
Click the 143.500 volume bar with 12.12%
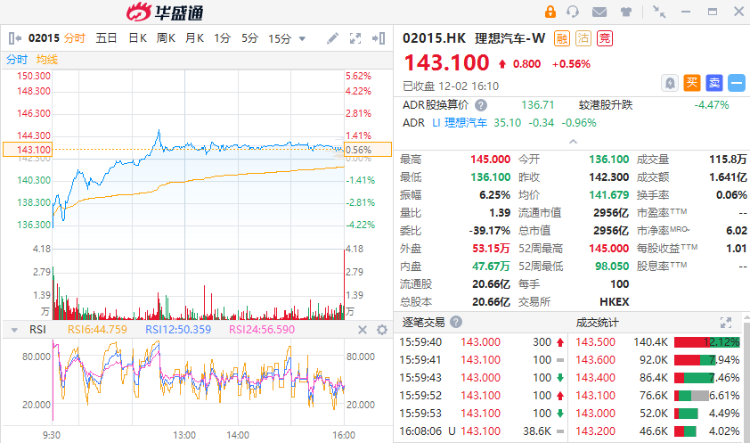pyautogui.click(x=707, y=342)
